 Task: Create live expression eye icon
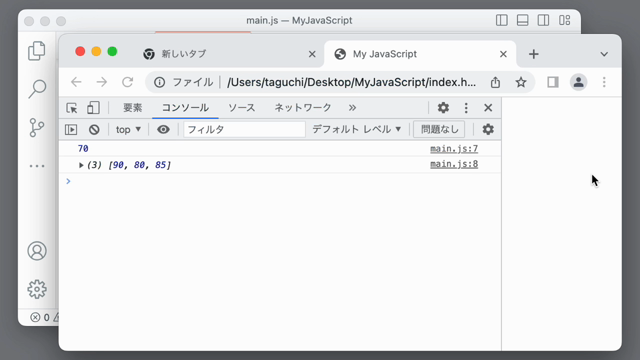pyautogui.click(x=163, y=129)
